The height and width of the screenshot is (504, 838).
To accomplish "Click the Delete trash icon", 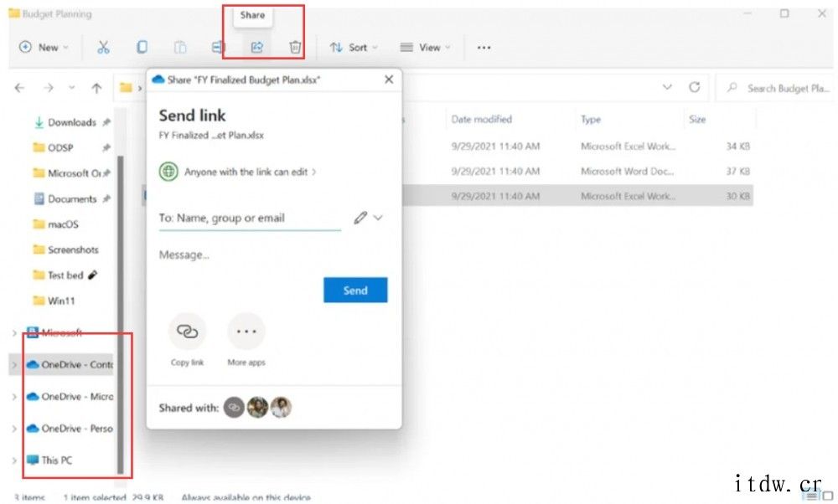I will pyautogui.click(x=295, y=47).
